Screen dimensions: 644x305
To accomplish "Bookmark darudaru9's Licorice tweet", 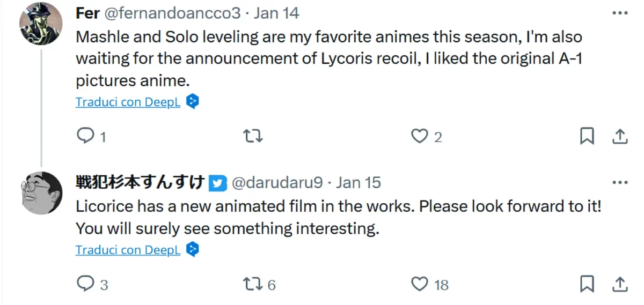I will click(587, 284).
